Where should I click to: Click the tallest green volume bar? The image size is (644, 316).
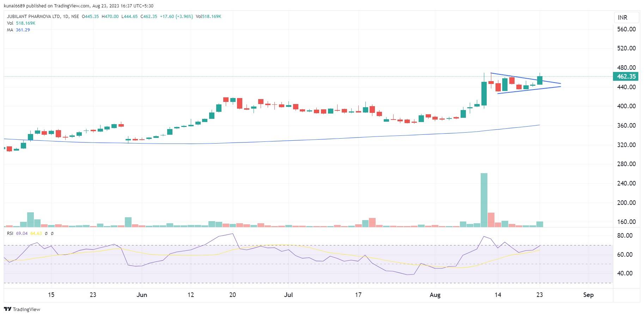484,199
